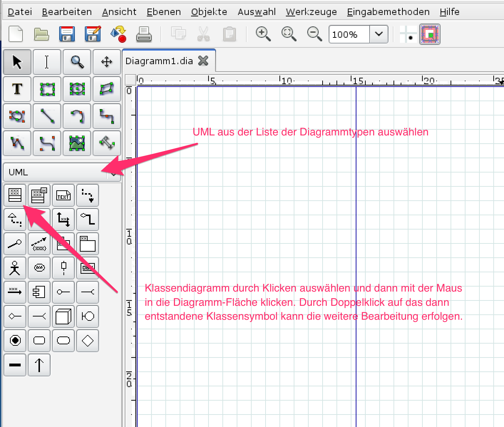Save diagram with the floppy disk icon
The width and height of the screenshot is (504, 427).
coord(67,34)
